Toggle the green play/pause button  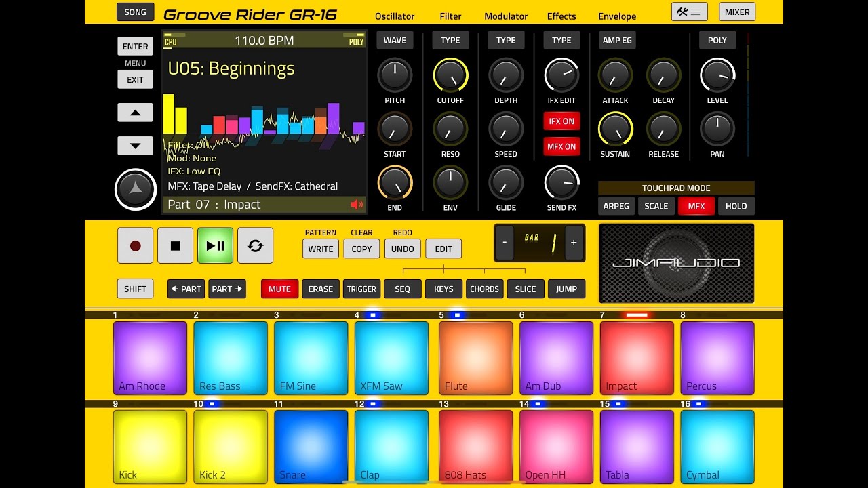[215, 245]
